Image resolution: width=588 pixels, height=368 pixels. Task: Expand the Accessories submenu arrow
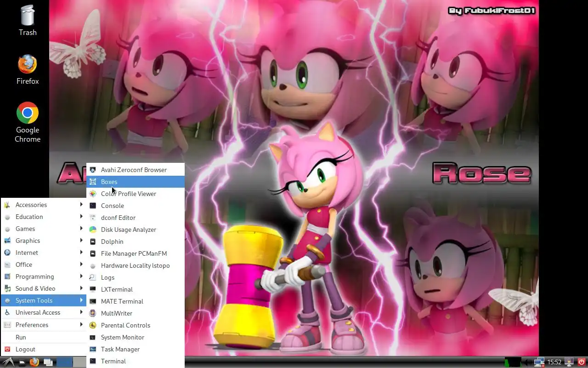81,204
